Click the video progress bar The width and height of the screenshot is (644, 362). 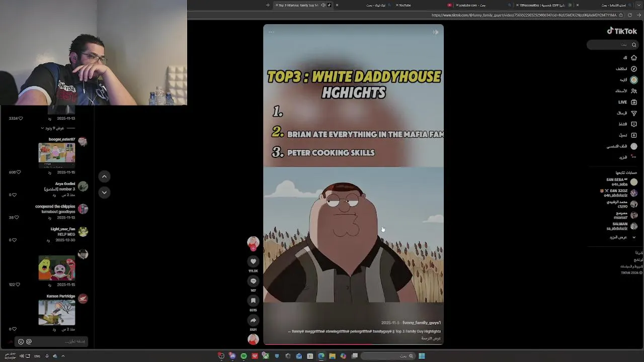tap(353, 344)
